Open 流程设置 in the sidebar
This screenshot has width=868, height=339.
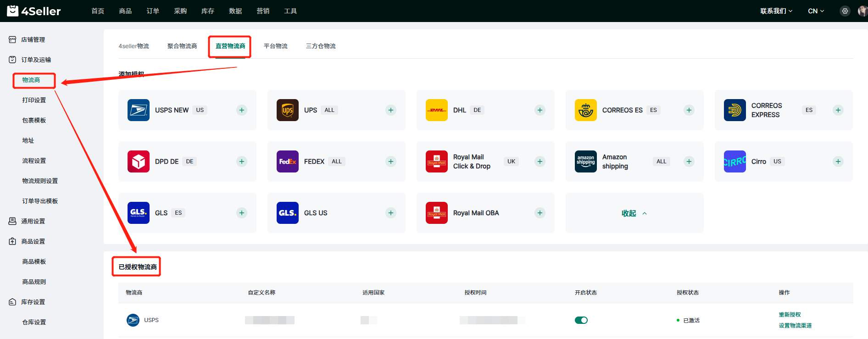point(34,161)
